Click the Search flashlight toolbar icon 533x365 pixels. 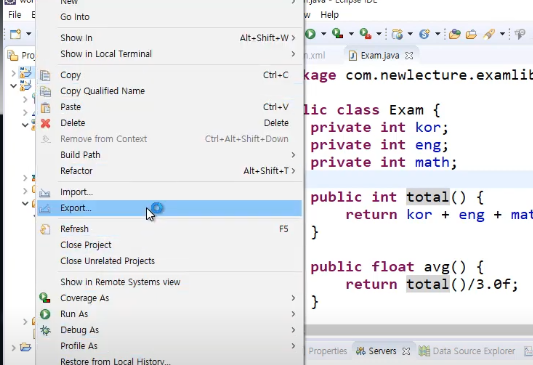(x=489, y=34)
